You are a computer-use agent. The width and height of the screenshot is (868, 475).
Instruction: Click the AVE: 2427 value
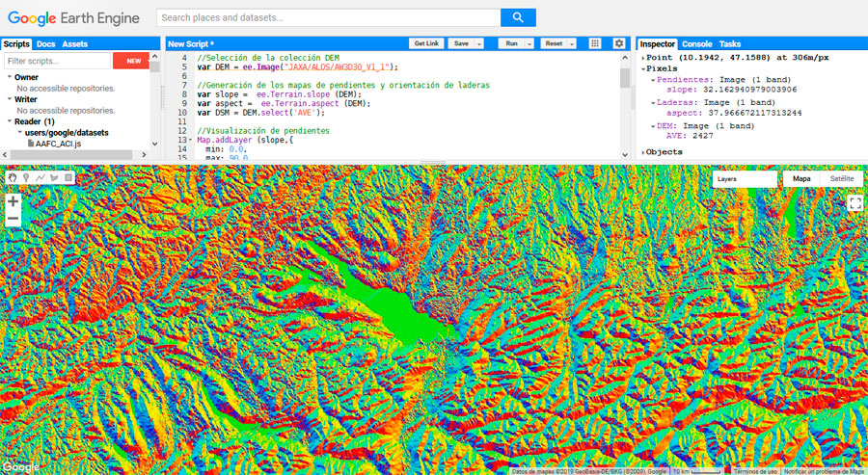coord(690,136)
